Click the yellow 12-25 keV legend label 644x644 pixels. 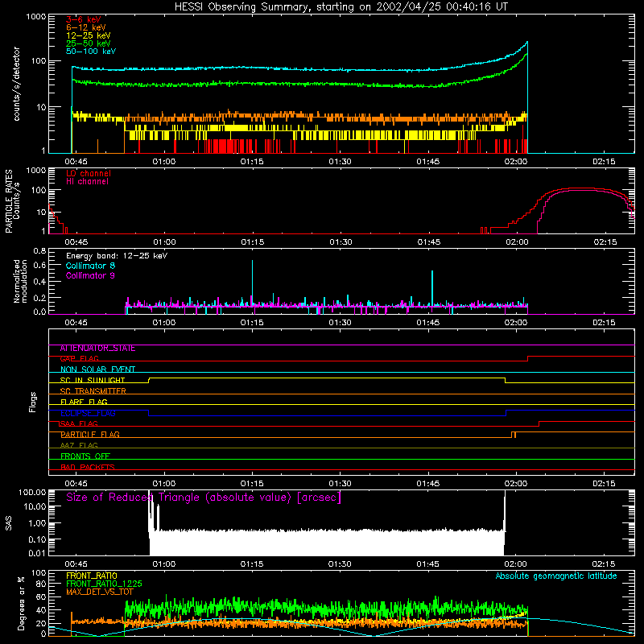[89, 35]
